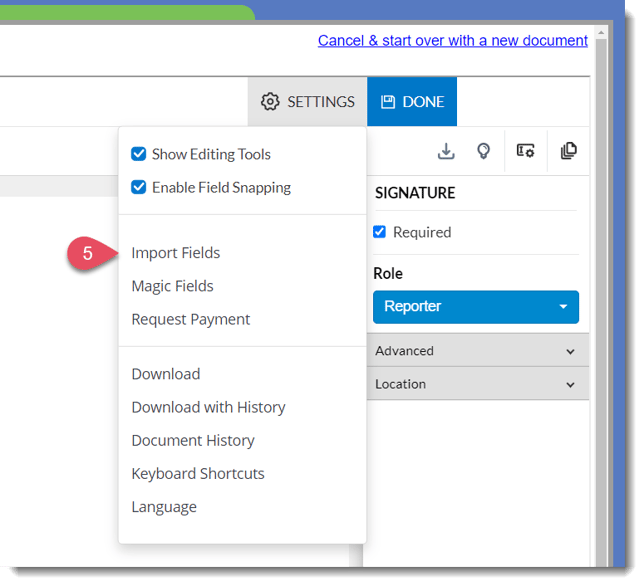Screen dimensions: 644x586
Task: Click Cancel & start over link
Action: click(x=452, y=41)
